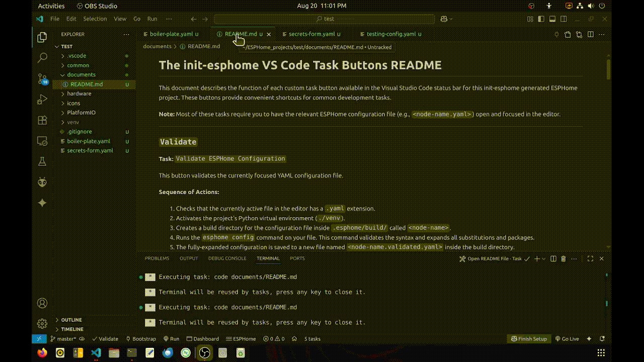Click the remote window indicator in status bar

click(39, 339)
